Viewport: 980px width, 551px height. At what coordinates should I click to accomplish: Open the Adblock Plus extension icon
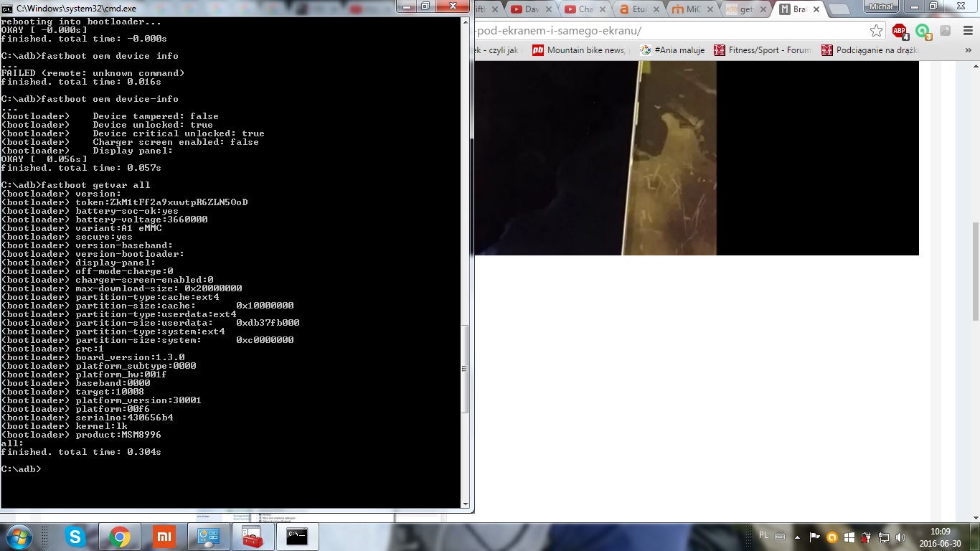(x=900, y=31)
